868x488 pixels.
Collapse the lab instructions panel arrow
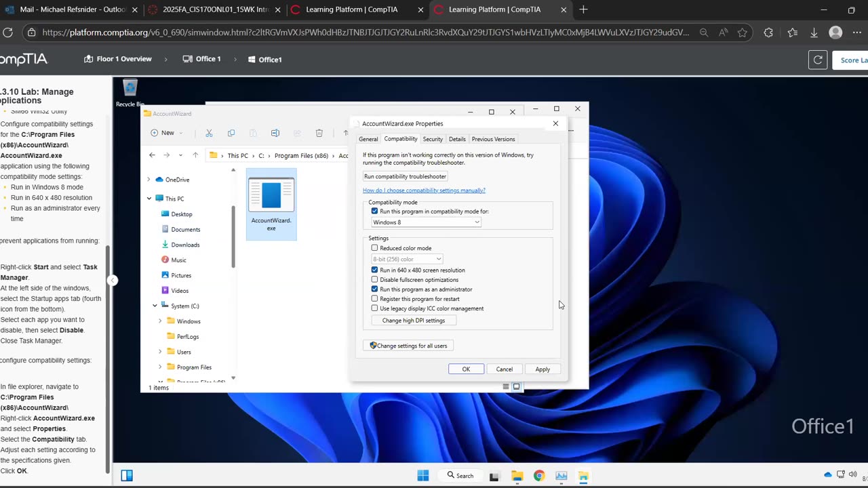click(x=113, y=281)
